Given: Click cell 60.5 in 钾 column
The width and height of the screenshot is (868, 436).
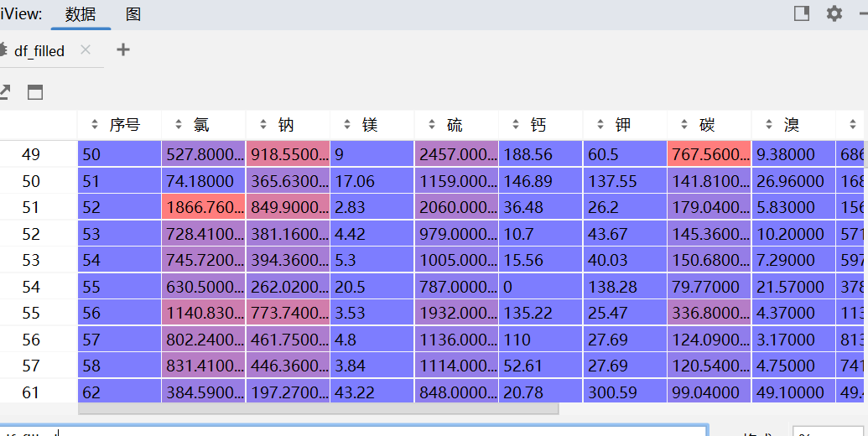Looking at the screenshot, I should 625,154.
